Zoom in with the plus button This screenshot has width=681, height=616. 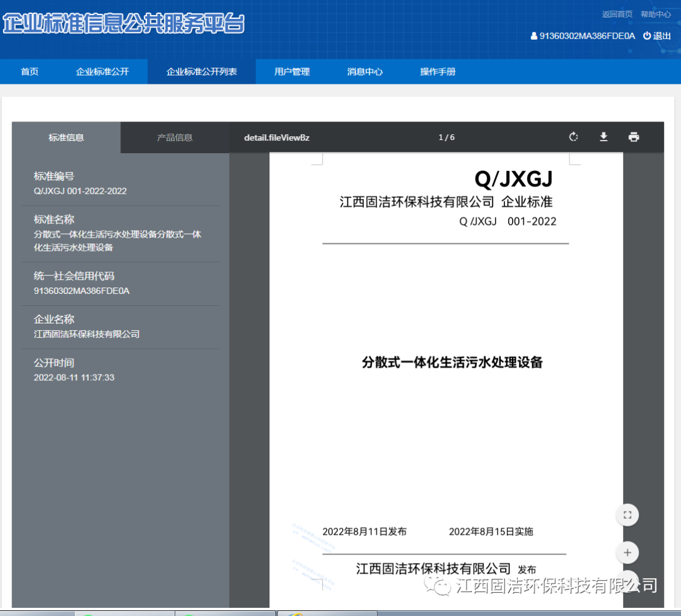point(627,552)
